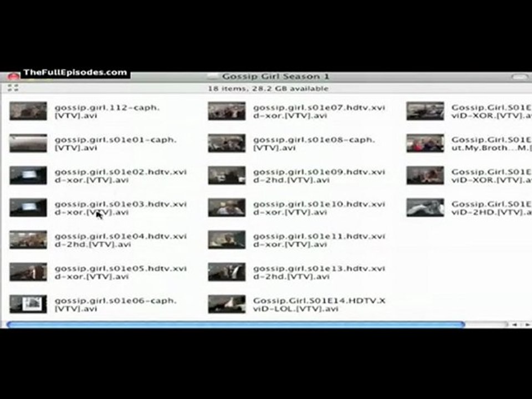
Task: Click file name gossip.girl.s01e06-caph.[VTV].avi
Action: (115, 305)
